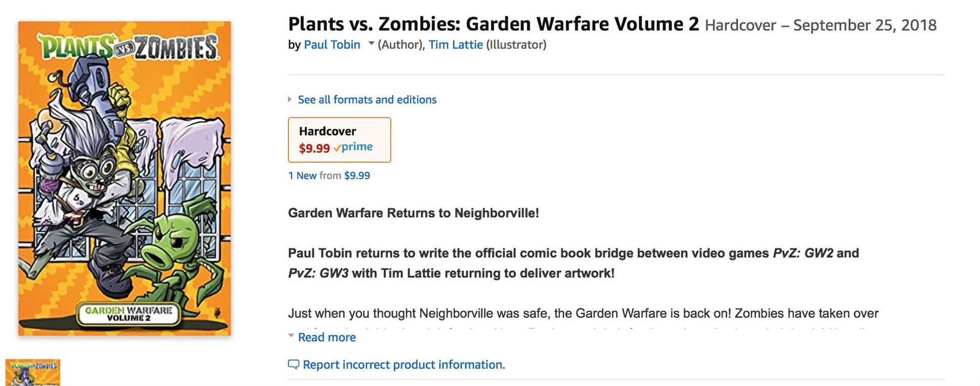Click the $9.99 price after New from
This screenshot has width=980, height=386.
coord(357,176)
